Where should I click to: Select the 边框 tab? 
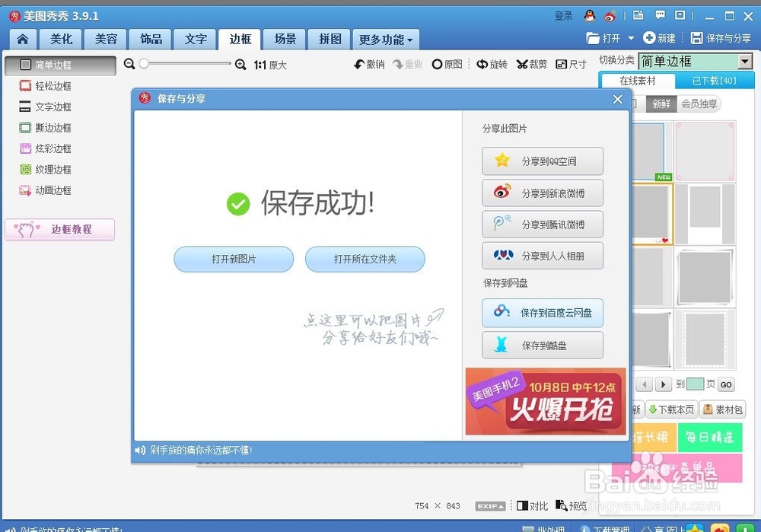tap(240, 40)
